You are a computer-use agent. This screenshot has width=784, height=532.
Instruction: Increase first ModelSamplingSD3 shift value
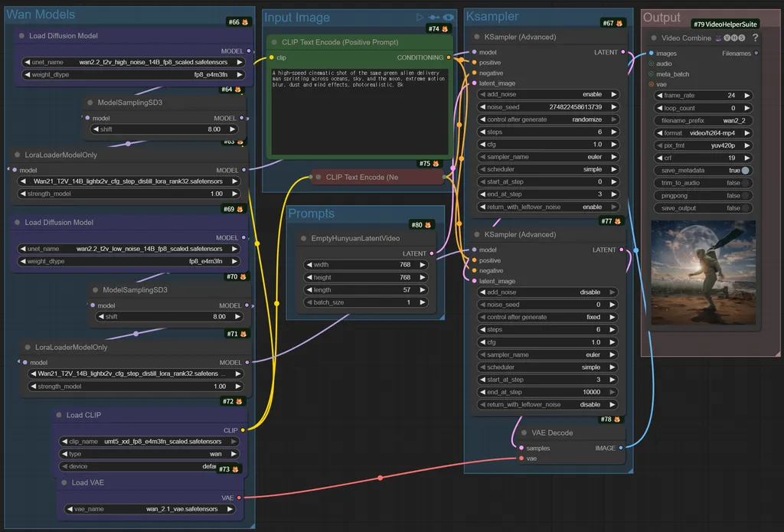click(x=233, y=129)
